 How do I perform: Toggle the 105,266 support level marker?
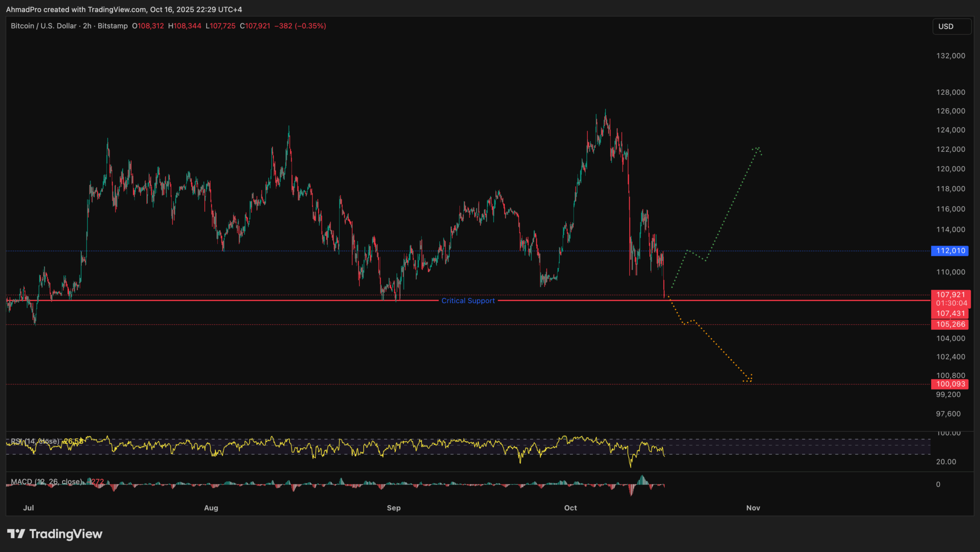click(950, 324)
